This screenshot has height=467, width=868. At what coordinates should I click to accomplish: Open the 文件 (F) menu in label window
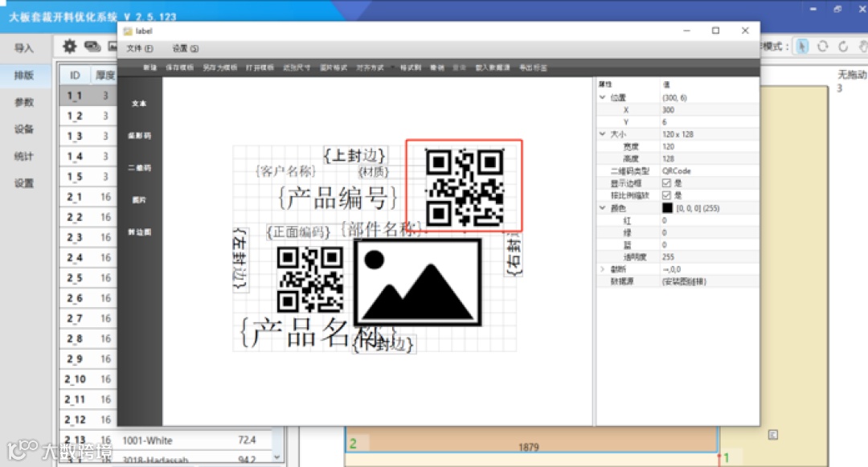pos(140,49)
